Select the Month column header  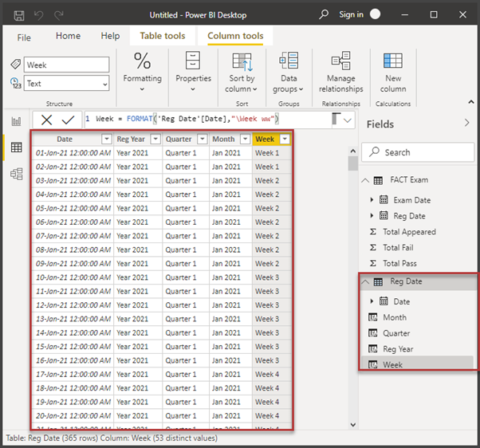click(230, 140)
